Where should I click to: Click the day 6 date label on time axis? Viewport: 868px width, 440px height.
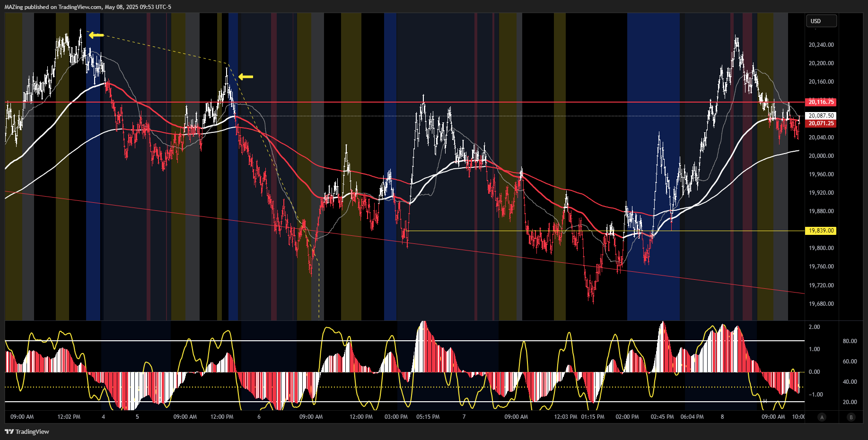pos(259,417)
